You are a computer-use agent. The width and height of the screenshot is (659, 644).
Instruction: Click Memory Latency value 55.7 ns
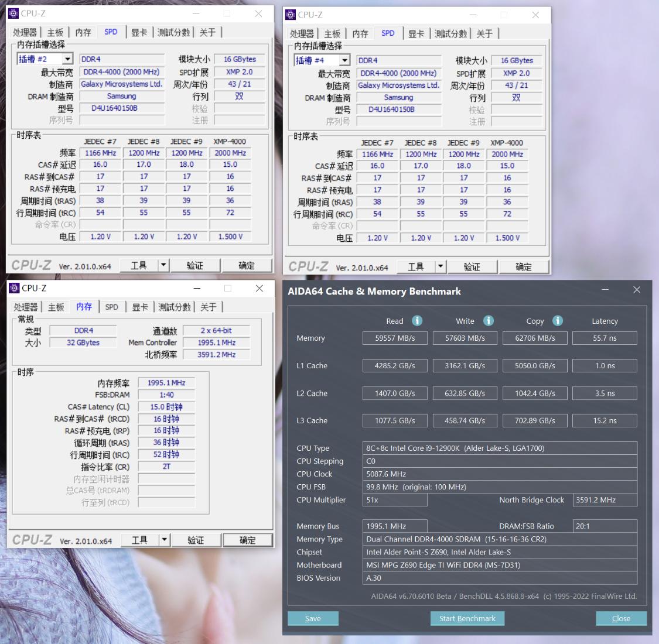point(605,338)
